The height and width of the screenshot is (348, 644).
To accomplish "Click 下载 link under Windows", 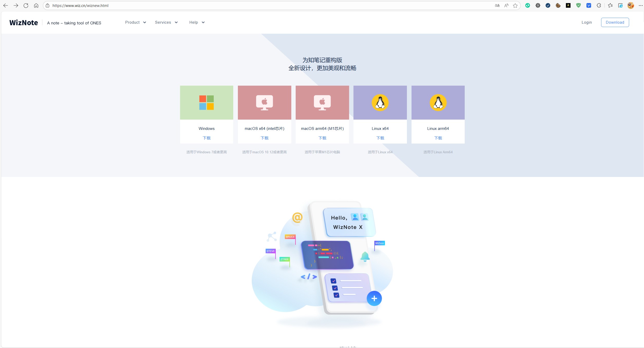I will (x=207, y=138).
